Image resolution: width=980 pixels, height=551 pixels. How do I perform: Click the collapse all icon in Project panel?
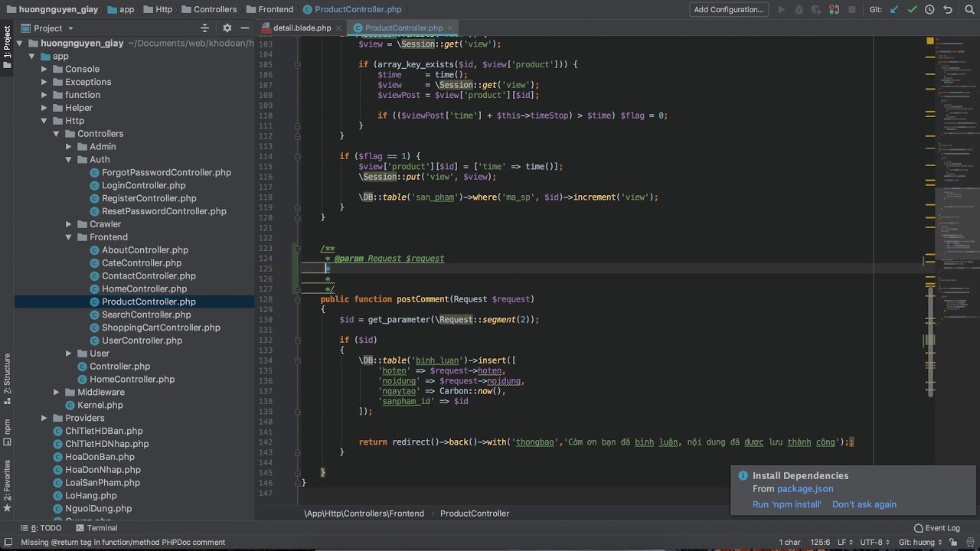(x=204, y=28)
